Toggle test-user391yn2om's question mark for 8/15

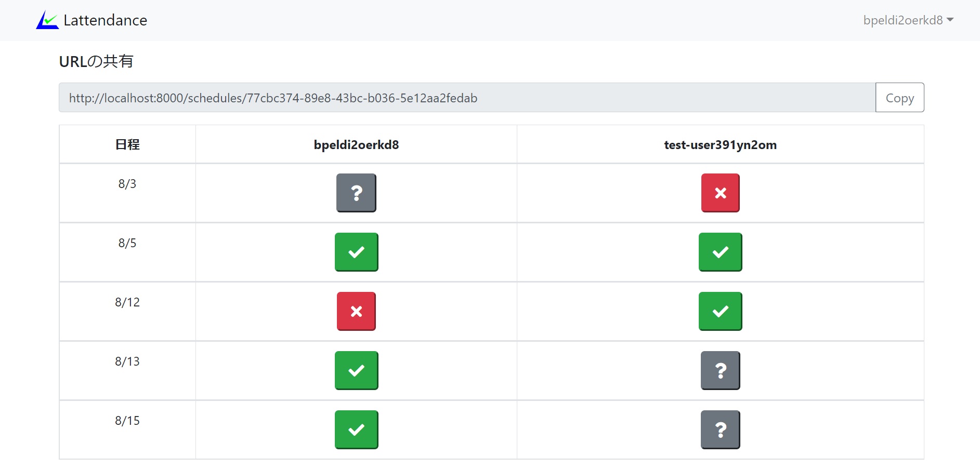pyautogui.click(x=720, y=430)
